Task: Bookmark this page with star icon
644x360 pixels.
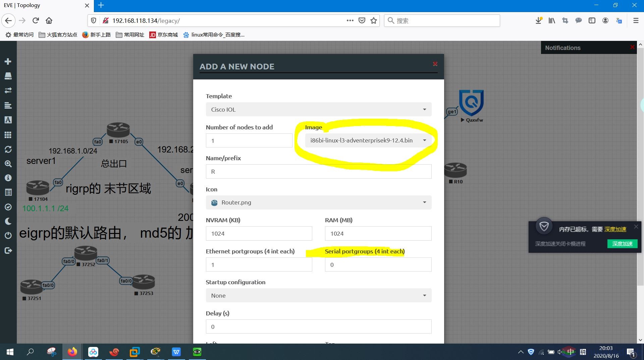Action: click(374, 20)
